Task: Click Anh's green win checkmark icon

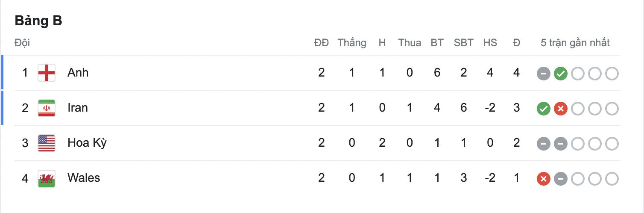Action: coord(560,74)
